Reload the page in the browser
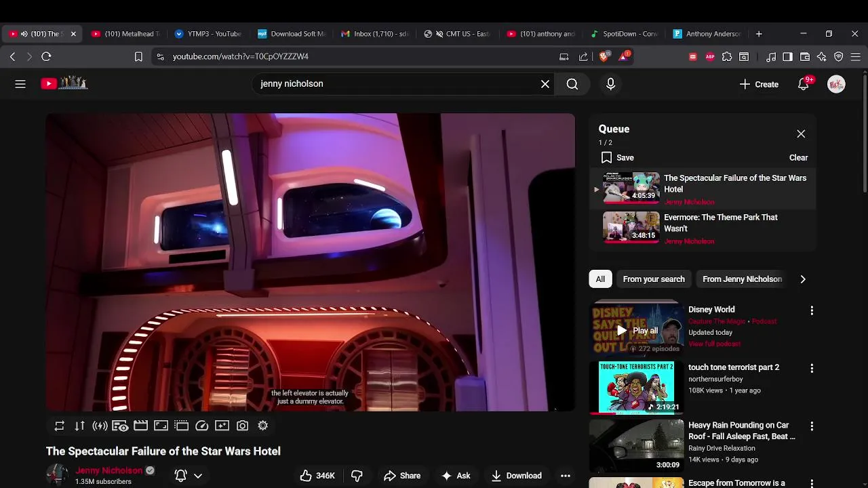 coord(46,56)
